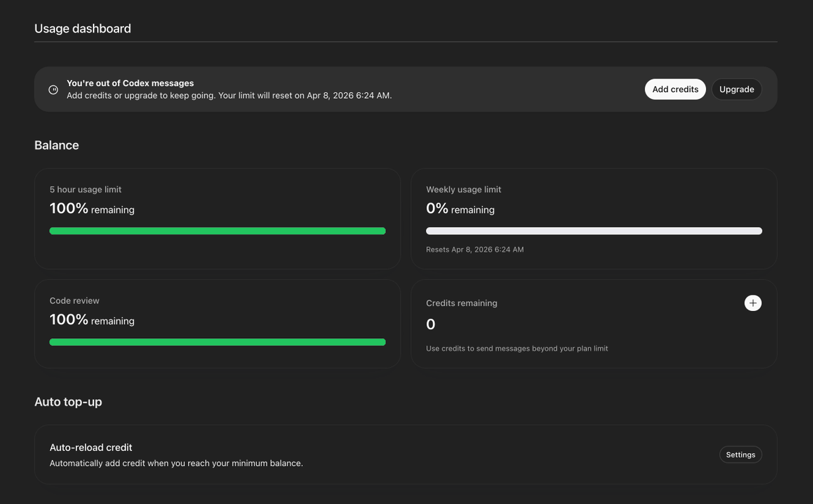
Task: Click the Weekly usage limit progress bar
Action: [x=594, y=231]
